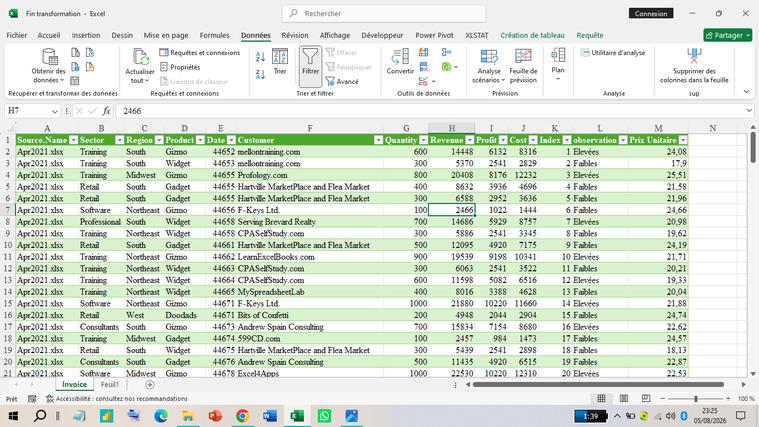Click the zoom in plus button
The height and width of the screenshot is (427, 759).
pyautogui.click(x=728, y=398)
